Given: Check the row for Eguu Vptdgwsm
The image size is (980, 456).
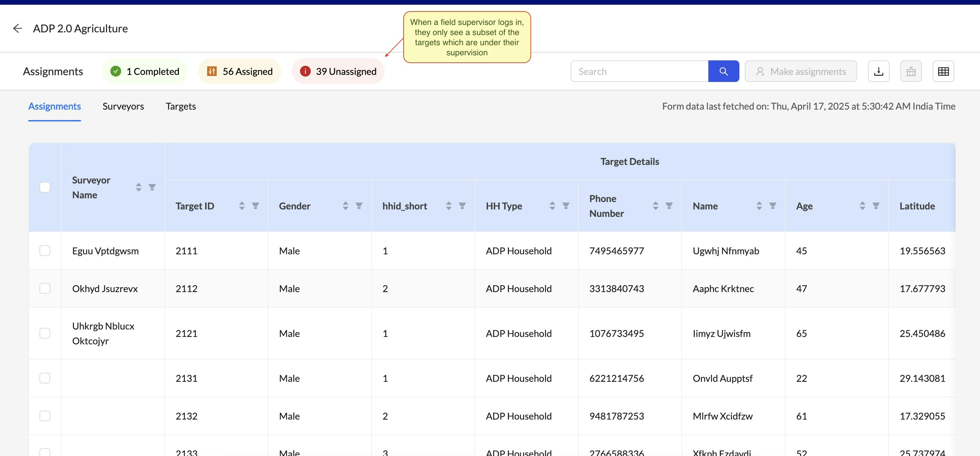Looking at the screenshot, I should (x=45, y=251).
